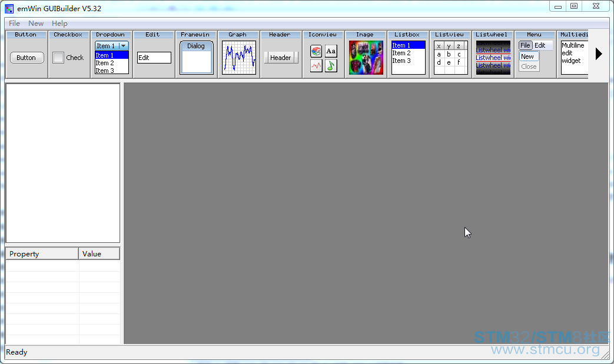
Task: Add a Listbox widget from the palette
Action: pos(407,54)
